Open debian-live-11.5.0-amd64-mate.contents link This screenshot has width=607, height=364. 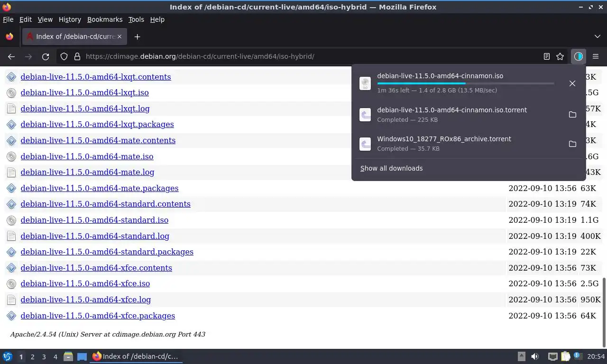[x=98, y=140]
